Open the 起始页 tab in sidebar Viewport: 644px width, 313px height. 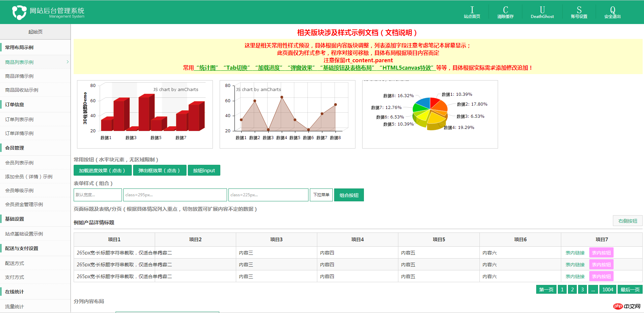coord(35,32)
